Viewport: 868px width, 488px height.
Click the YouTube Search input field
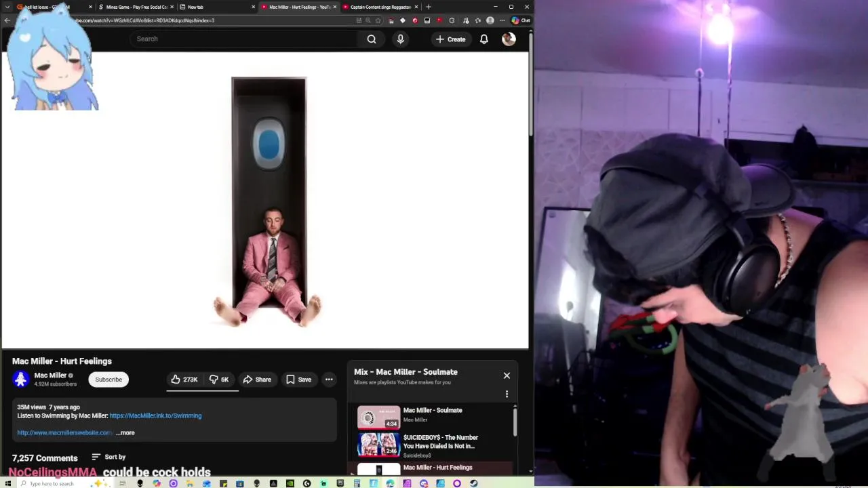(244, 39)
